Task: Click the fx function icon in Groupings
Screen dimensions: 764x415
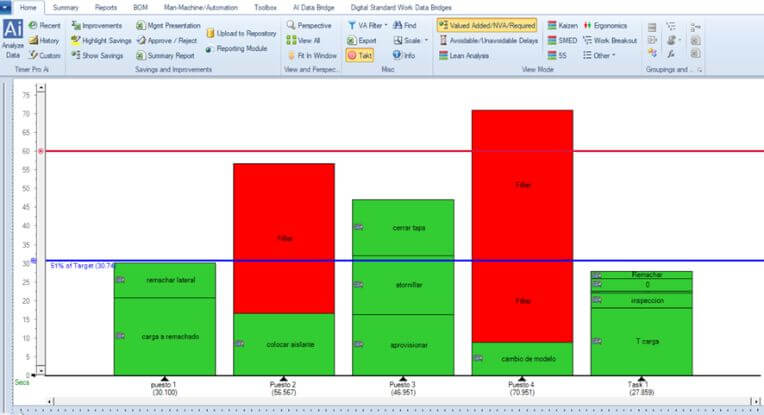Action: [671, 54]
